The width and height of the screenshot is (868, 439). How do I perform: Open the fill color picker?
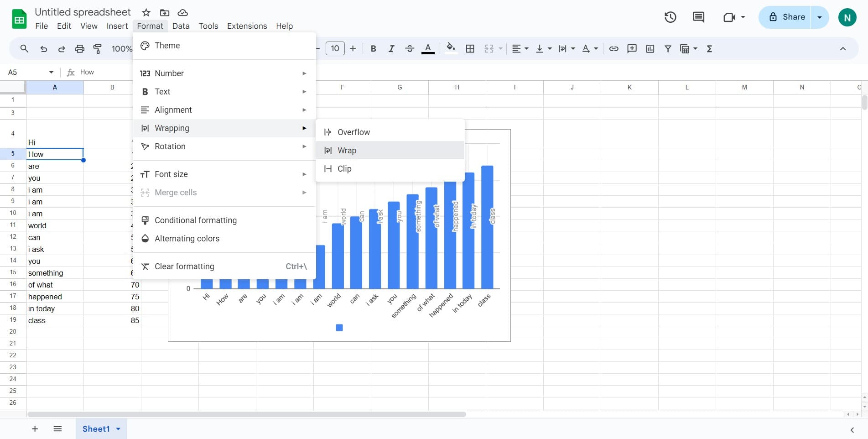pos(451,49)
